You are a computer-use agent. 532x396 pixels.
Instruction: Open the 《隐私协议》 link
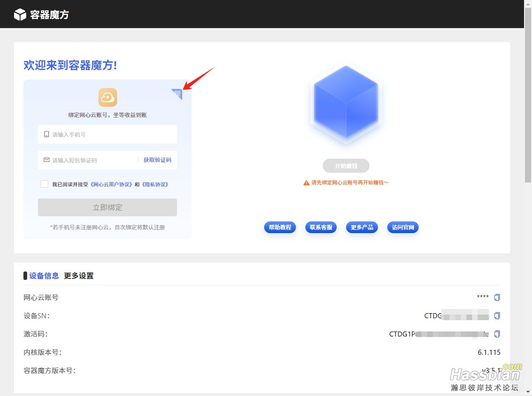point(155,184)
